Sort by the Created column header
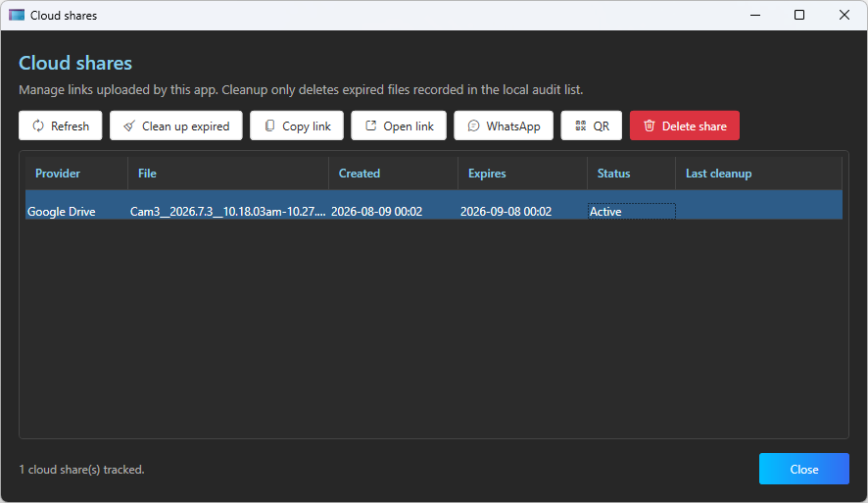This screenshot has height=503, width=868. pos(394,174)
